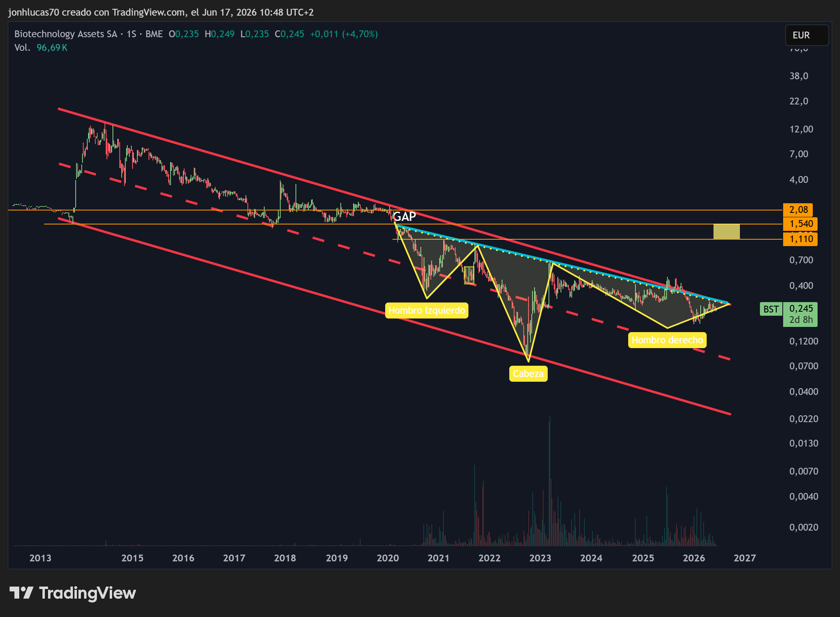Click the jonhlucas70 TradingView.com header text

[161, 12]
